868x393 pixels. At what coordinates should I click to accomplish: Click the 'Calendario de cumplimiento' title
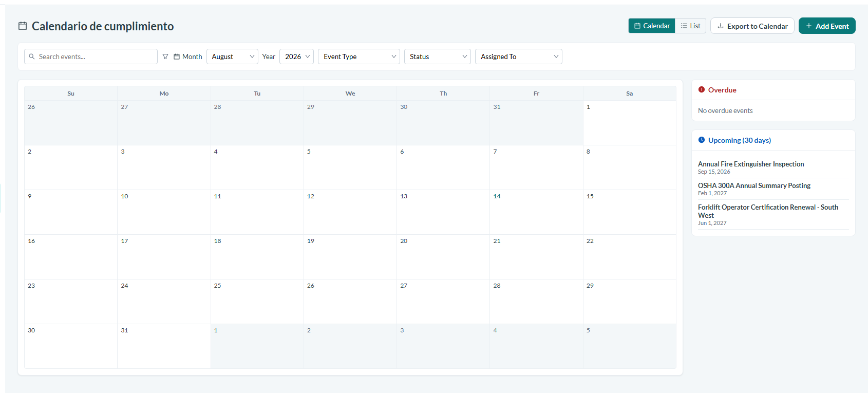(103, 26)
